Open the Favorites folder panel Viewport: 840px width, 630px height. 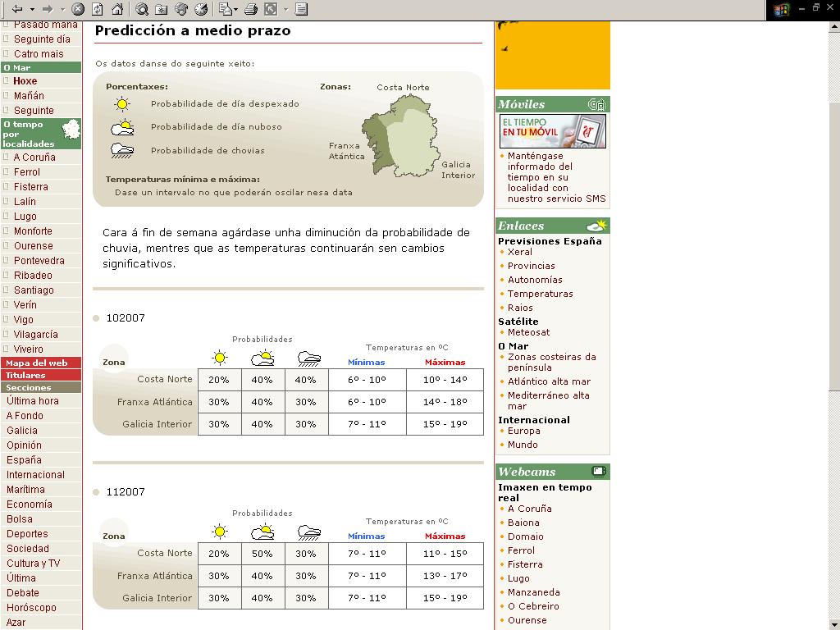162,9
